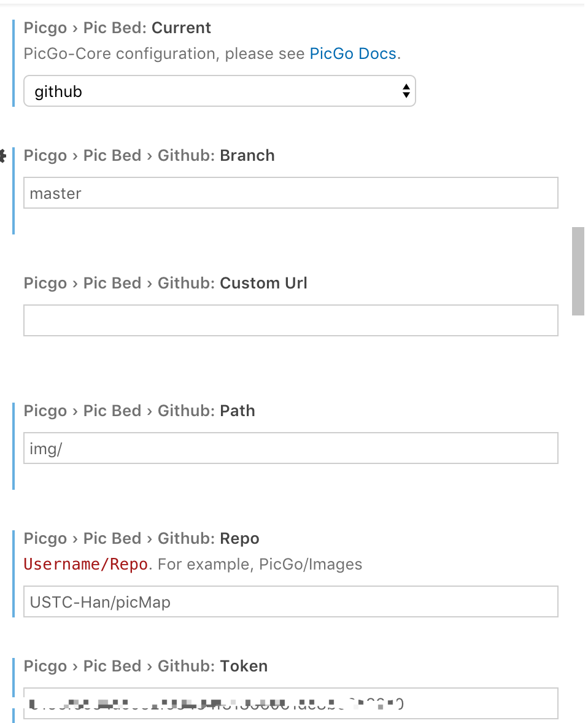Click the blue modified indicator beside Path
The image size is (588, 723).
tap(14, 446)
